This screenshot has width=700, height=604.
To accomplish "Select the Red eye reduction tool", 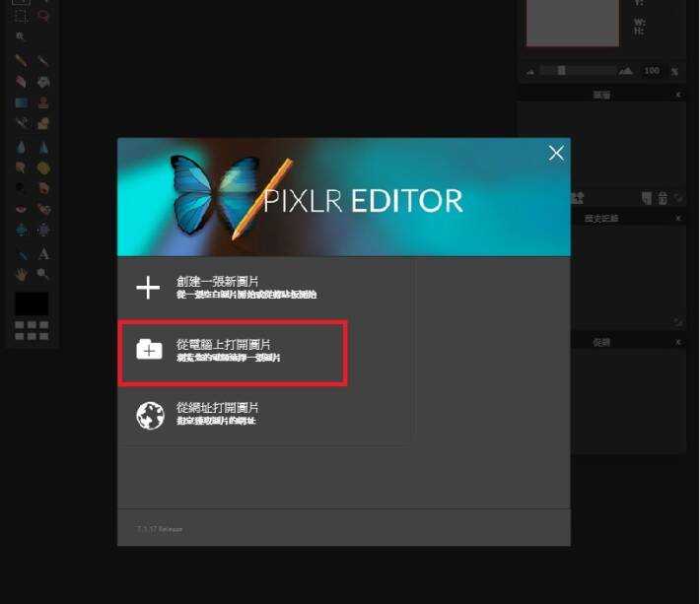I will 21,209.
